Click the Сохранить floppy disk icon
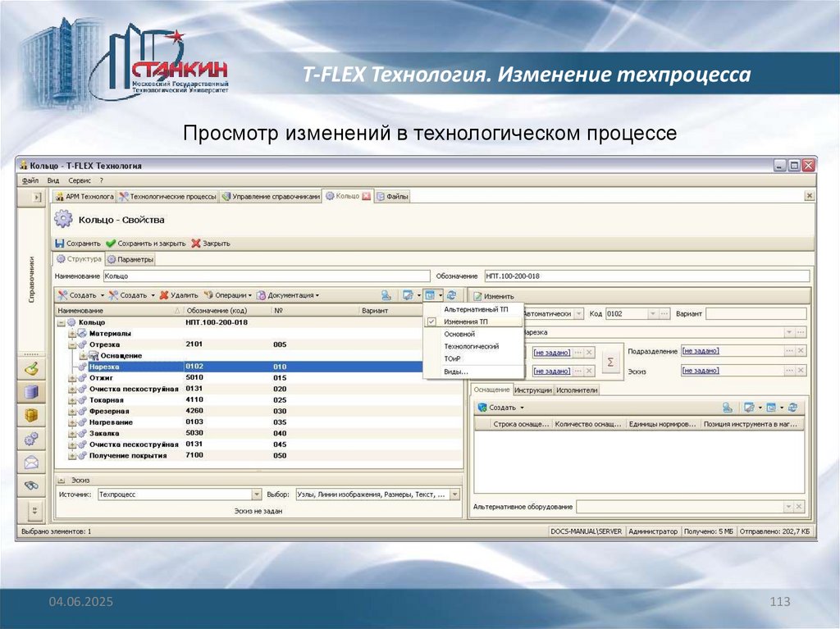Viewport: 840px width, 629px height. (x=60, y=244)
